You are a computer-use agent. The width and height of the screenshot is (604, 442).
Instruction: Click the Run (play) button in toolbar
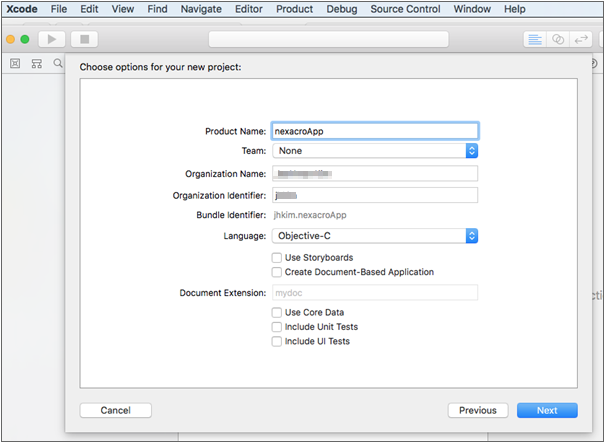tap(51, 39)
